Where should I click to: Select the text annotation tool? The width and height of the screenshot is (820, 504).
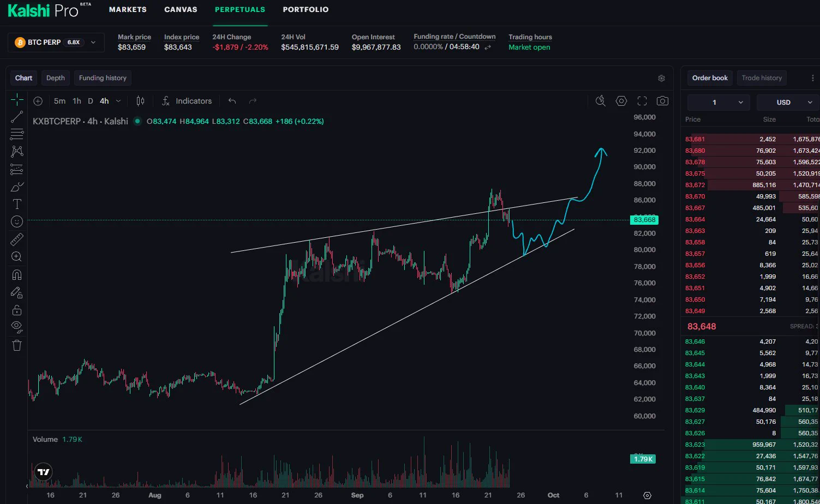pos(17,204)
